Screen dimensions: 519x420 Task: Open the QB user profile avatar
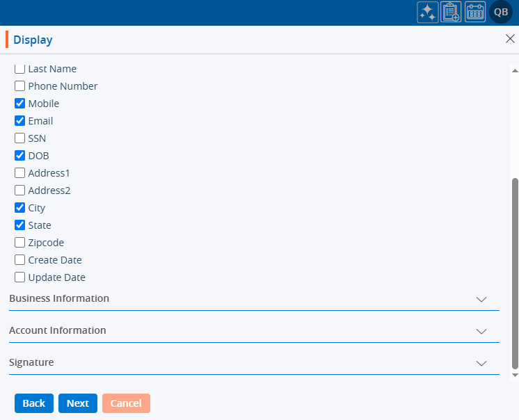(x=501, y=13)
